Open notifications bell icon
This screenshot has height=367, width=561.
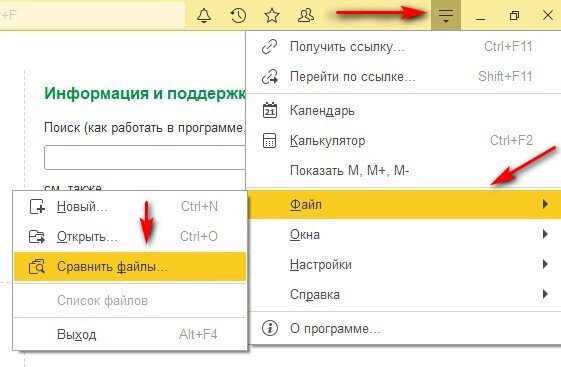pos(204,15)
